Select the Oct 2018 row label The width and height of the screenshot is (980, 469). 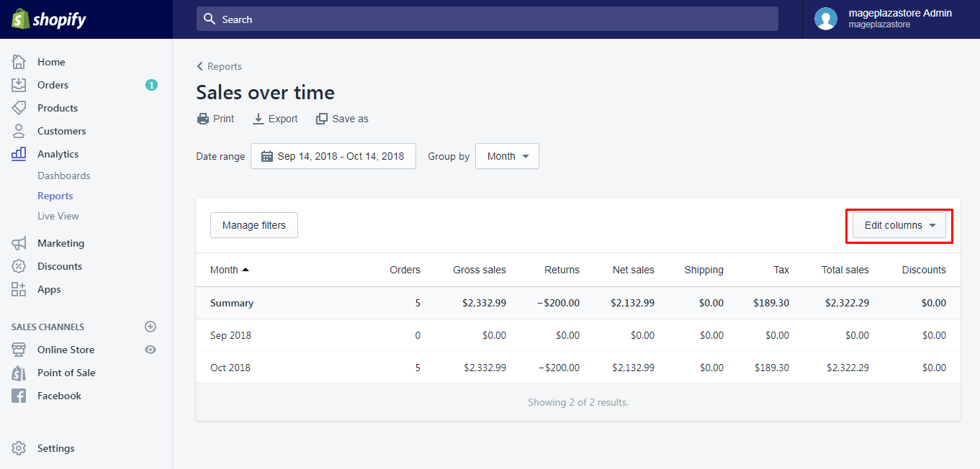[x=230, y=368]
